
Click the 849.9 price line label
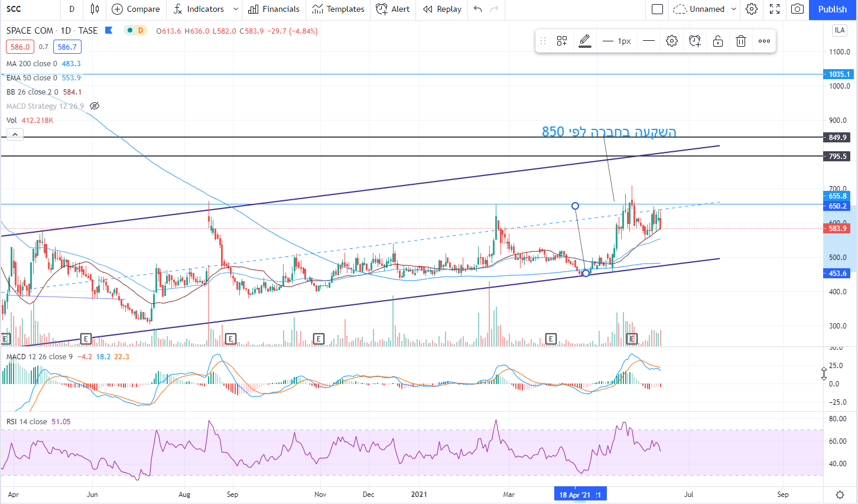tap(837, 137)
